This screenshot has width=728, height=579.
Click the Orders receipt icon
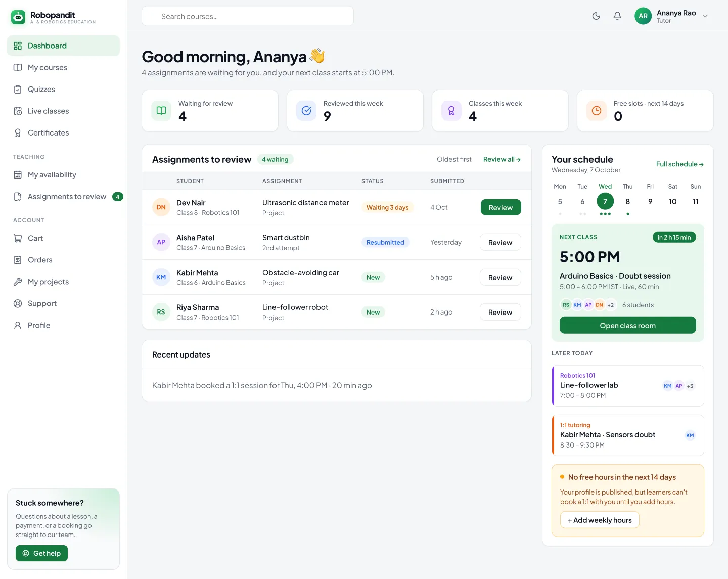coord(18,260)
